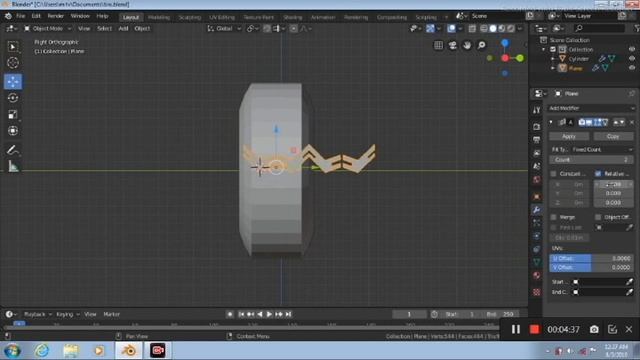
Task: Open the Object properties tab
Action: point(537,196)
